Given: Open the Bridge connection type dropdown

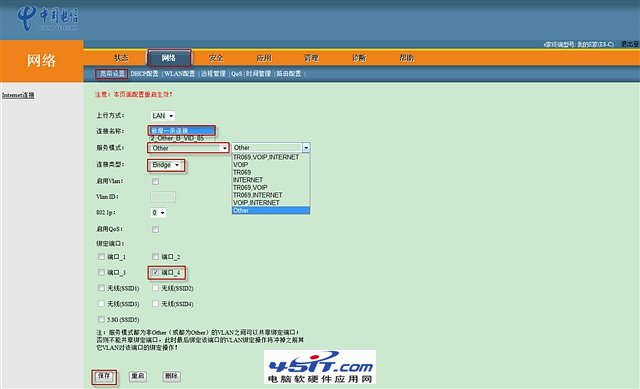Looking at the screenshot, I should point(166,165).
